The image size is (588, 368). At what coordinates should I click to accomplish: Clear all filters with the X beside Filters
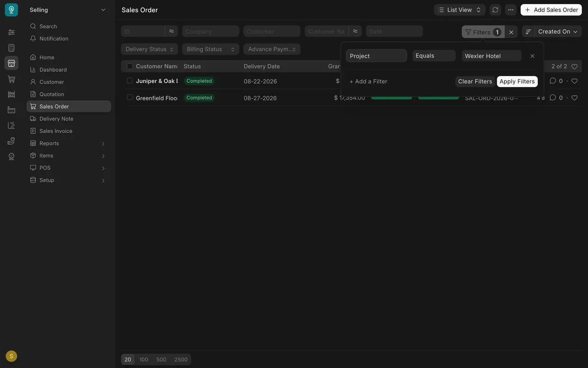pyautogui.click(x=511, y=32)
